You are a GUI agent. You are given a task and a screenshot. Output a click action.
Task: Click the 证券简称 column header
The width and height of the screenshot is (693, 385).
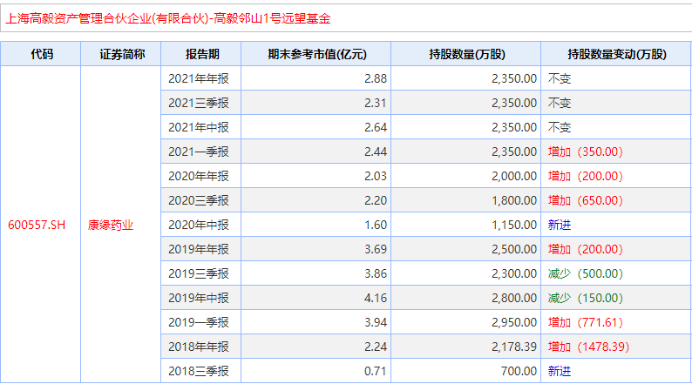[121, 54]
